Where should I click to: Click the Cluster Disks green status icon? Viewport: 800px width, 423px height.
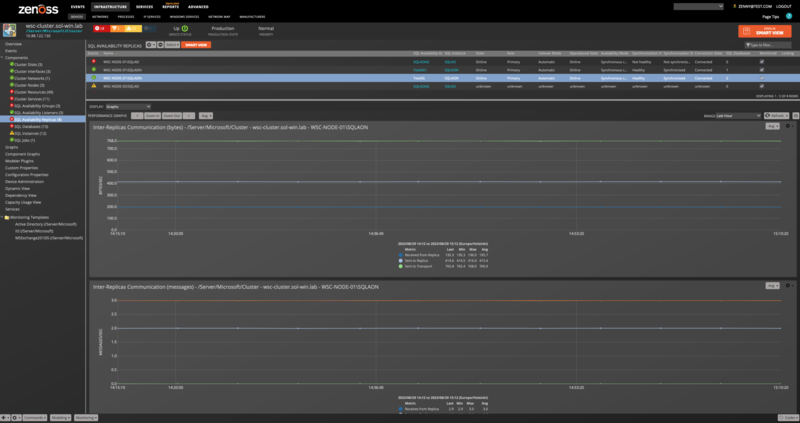pyautogui.click(x=12, y=64)
